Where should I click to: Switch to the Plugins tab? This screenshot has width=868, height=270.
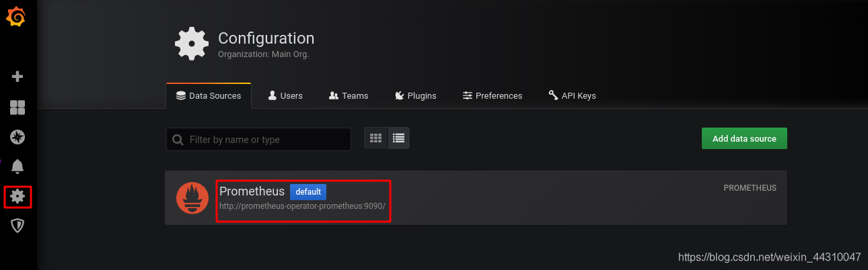coord(415,96)
